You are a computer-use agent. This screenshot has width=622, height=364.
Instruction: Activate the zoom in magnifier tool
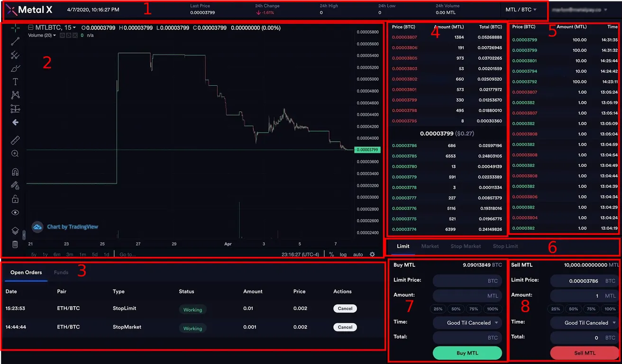[x=15, y=154]
